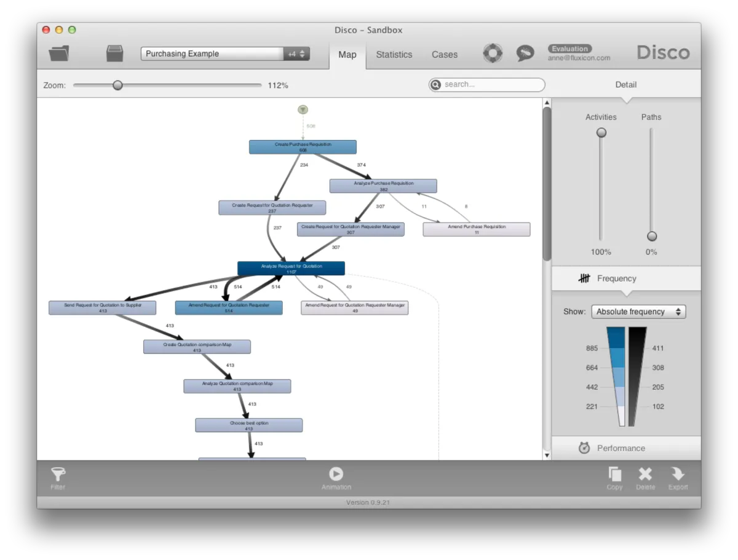Click the scrollbar up arrow
The height and width of the screenshot is (560, 738).
coord(547,103)
